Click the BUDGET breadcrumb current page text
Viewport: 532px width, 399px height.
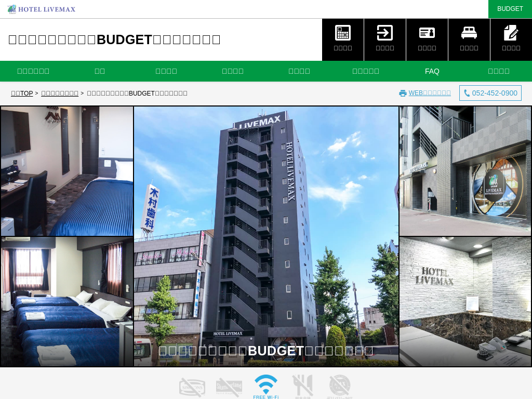137,94
